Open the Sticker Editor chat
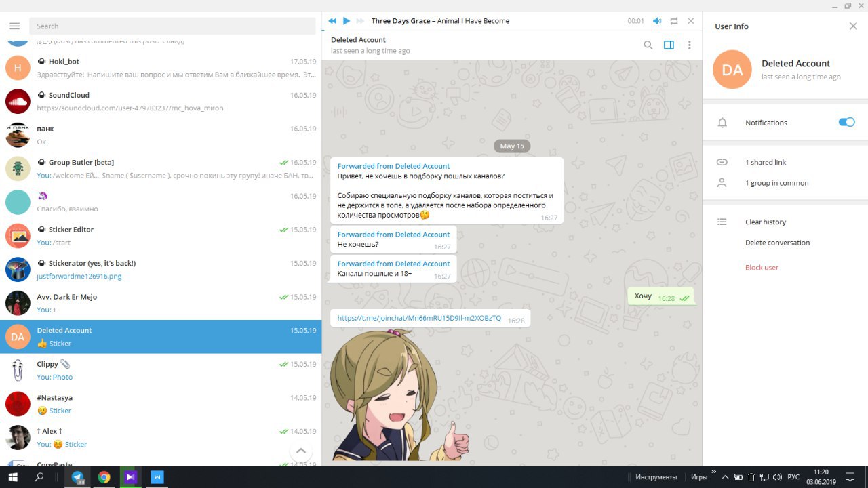 coord(161,236)
